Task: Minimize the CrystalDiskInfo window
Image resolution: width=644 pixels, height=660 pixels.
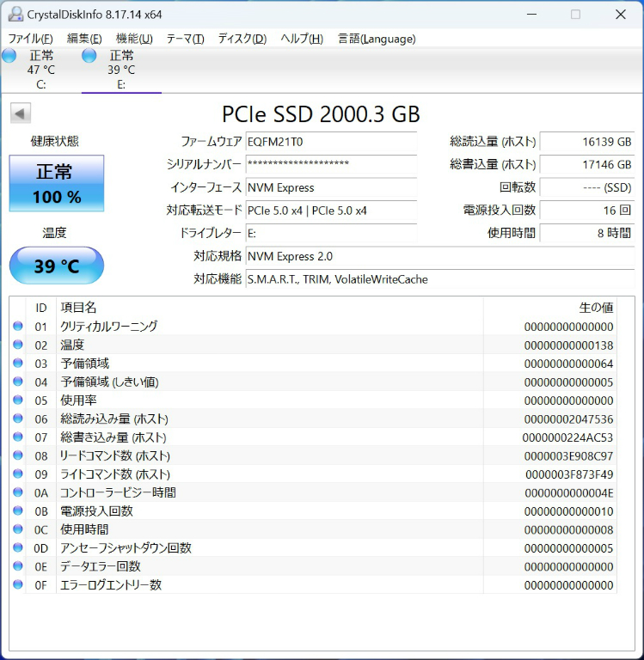Action: tap(532, 15)
